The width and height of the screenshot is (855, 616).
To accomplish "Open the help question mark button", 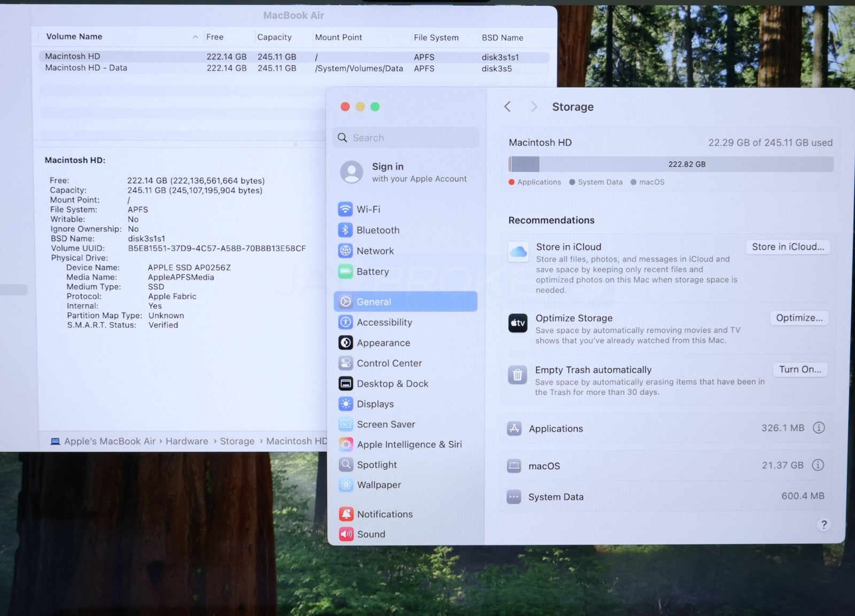I will click(x=823, y=525).
